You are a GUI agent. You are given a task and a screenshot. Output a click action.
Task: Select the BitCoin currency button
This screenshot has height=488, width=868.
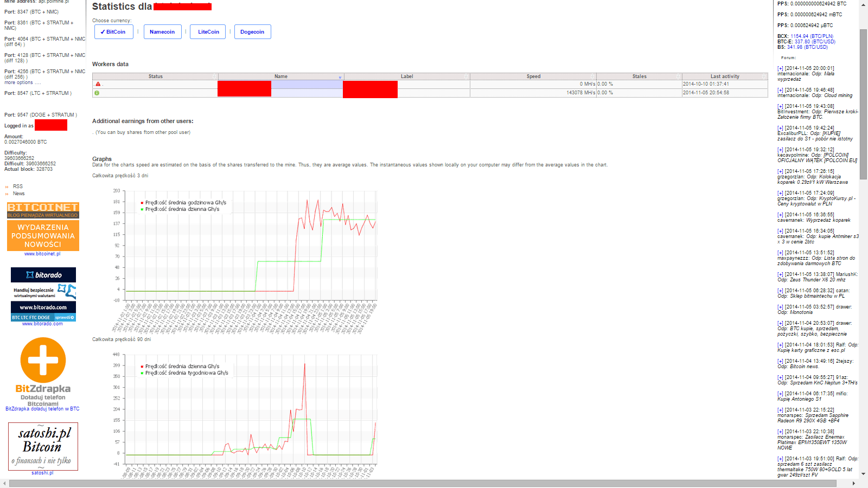[x=114, y=32]
